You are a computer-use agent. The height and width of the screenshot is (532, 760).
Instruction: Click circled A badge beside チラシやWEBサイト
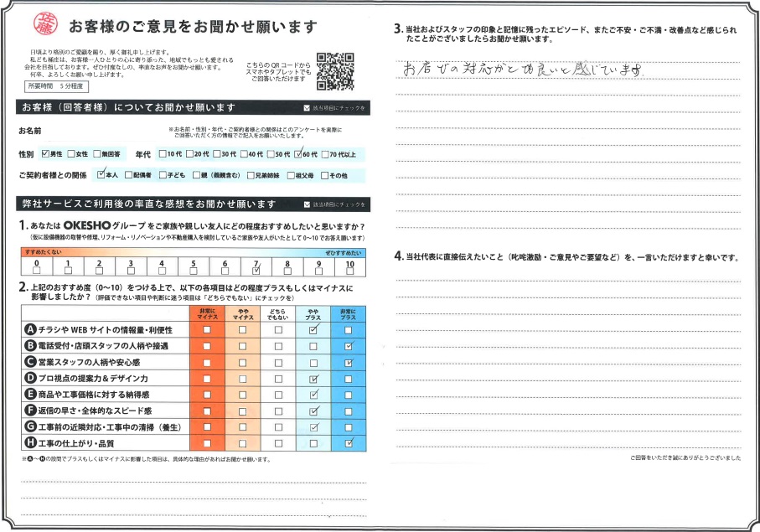30,330
